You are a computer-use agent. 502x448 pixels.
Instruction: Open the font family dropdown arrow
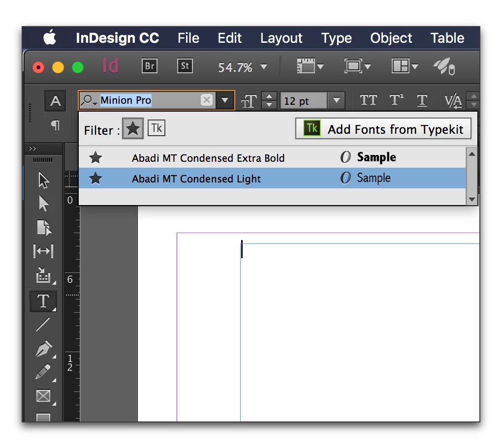(225, 100)
